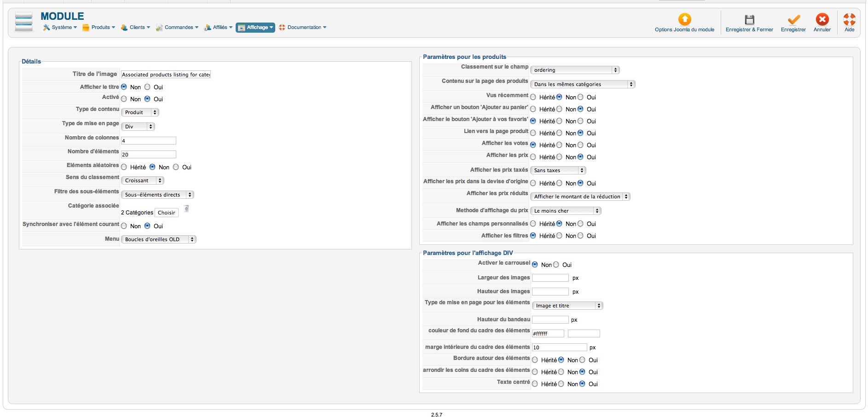Viewport: 868px width, 417px height.
Task: Open the Affichage menu button
Action: [255, 28]
